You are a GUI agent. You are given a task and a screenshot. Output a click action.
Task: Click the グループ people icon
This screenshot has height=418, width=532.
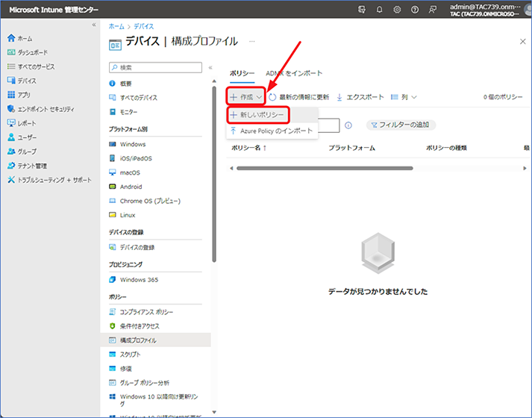tap(11, 152)
